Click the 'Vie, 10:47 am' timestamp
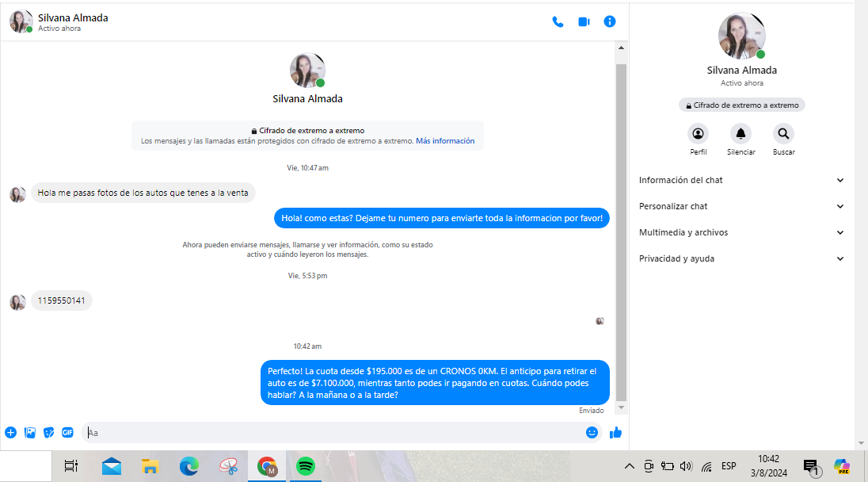This screenshot has height=482, width=868. 307,168
